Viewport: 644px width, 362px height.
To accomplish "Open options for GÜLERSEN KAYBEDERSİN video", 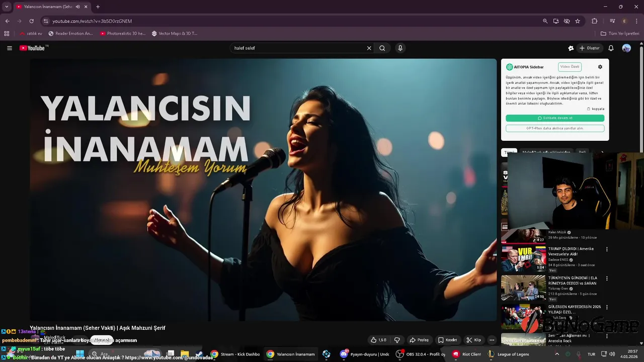I will 607,307.
